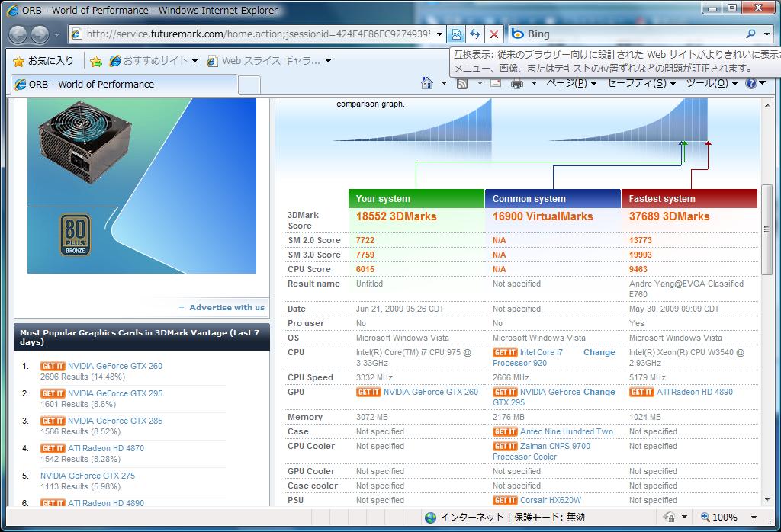Image resolution: width=781 pixels, height=532 pixels.
Task: Click GET IT badge in Your system GPU row
Action: (x=368, y=393)
